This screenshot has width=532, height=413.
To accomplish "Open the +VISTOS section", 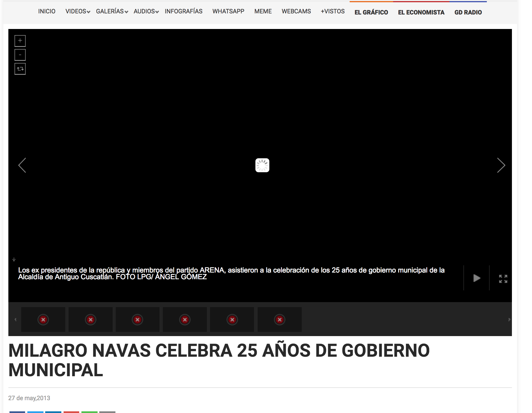I will pyautogui.click(x=333, y=11).
